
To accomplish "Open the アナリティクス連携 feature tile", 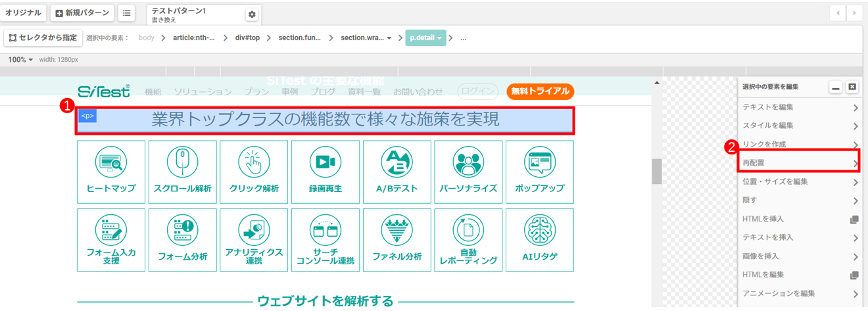I will click(254, 240).
